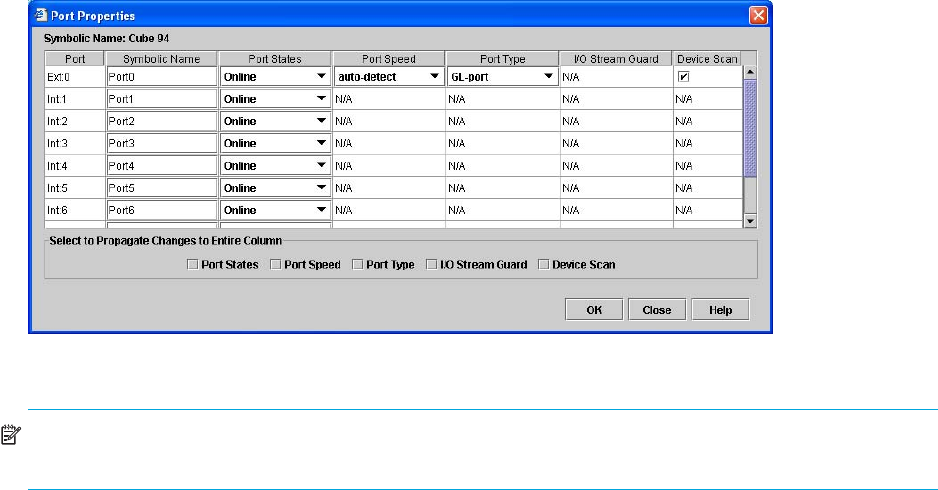Open the GL-port Port Type dropdown
This screenshot has height=490, width=938.
click(548, 76)
